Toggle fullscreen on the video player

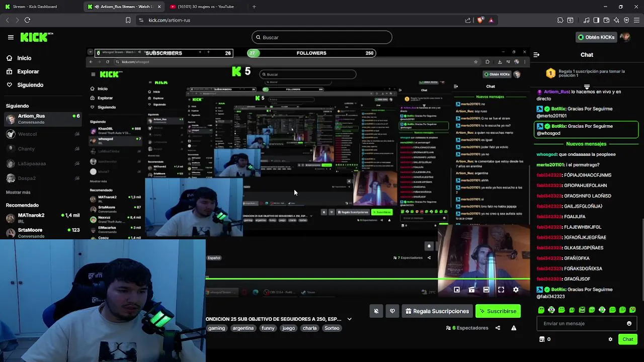(501, 290)
